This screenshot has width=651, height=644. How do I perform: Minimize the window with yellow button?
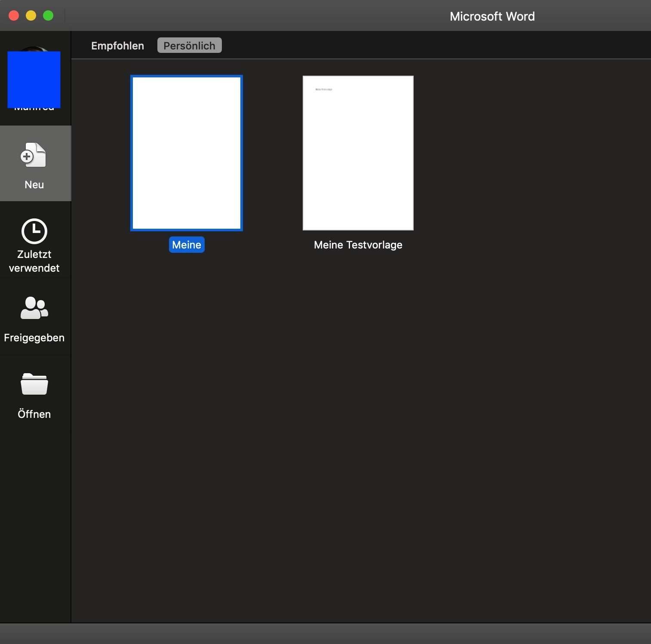coord(31,16)
